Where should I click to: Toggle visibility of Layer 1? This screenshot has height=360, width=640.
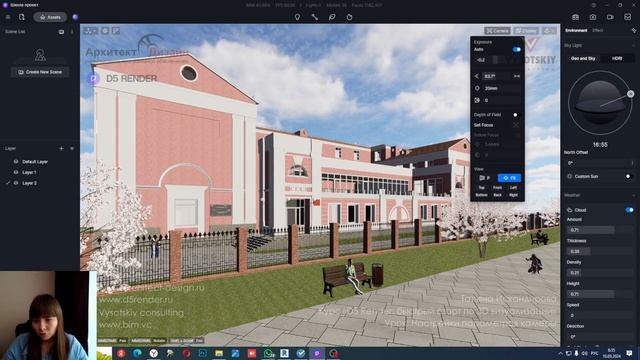point(16,172)
